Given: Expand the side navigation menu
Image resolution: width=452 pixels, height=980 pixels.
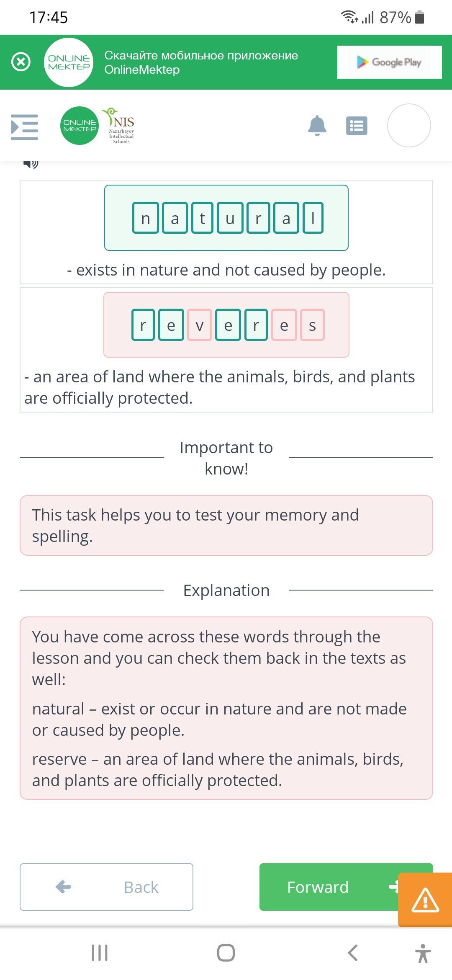Looking at the screenshot, I should pos(24,126).
